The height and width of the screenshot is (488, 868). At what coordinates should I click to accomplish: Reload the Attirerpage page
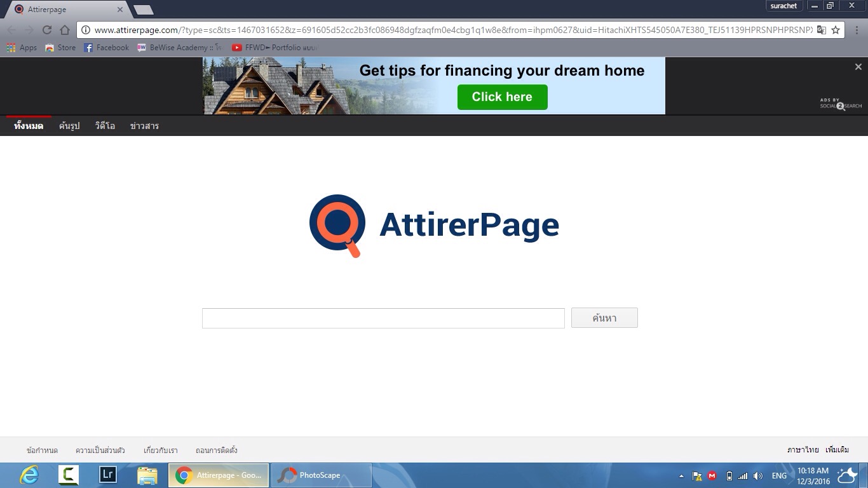[47, 30]
